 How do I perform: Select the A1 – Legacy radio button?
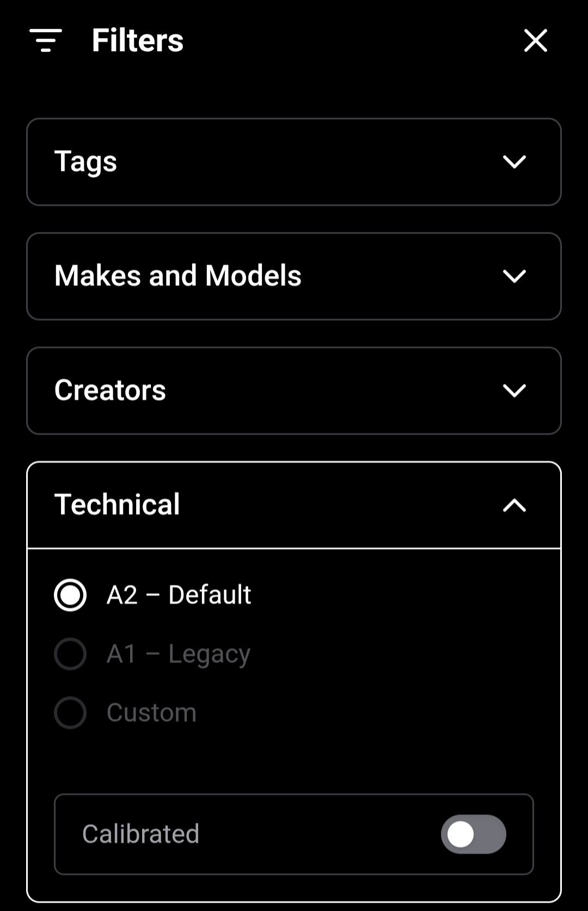pyautogui.click(x=70, y=653)
